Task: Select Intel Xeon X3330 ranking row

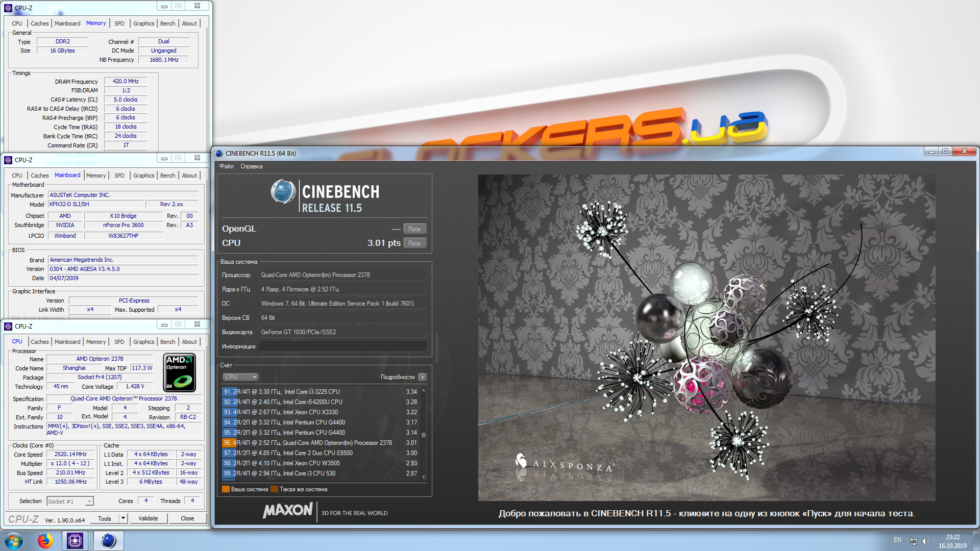Action: pos(321,412)
